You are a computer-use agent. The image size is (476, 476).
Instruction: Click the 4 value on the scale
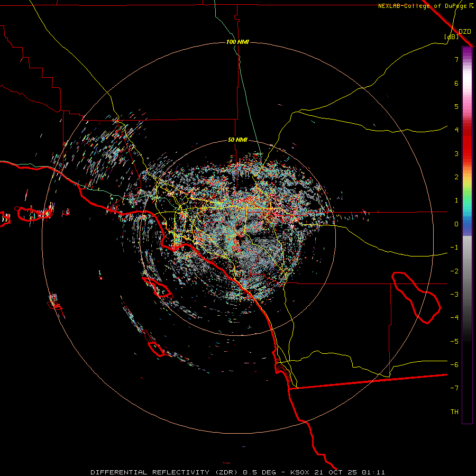(x=456, y=130)
